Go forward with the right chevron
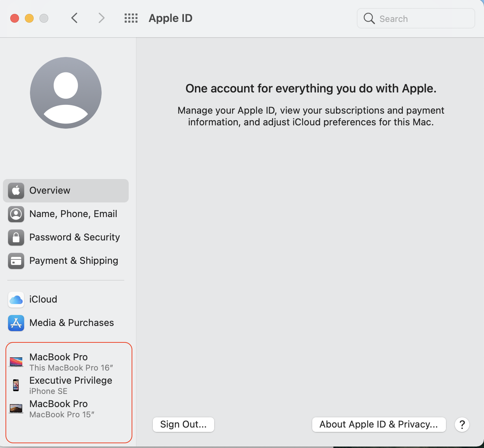The width and height of the screenshot is (484, 448). tap(102, 18)
